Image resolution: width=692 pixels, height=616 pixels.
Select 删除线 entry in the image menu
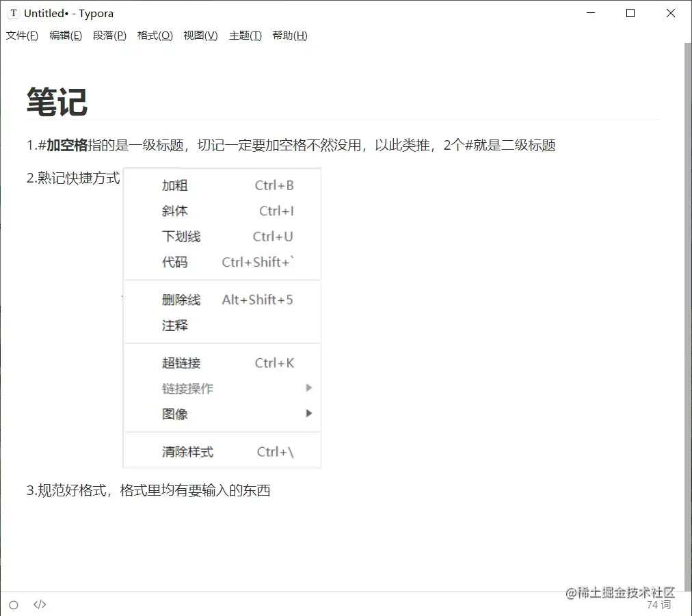222,299
